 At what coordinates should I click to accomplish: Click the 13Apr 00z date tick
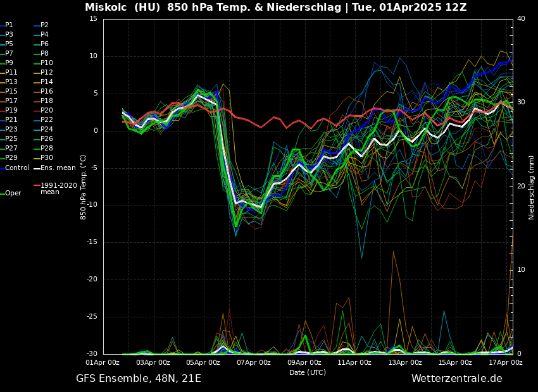click(405, 363)
